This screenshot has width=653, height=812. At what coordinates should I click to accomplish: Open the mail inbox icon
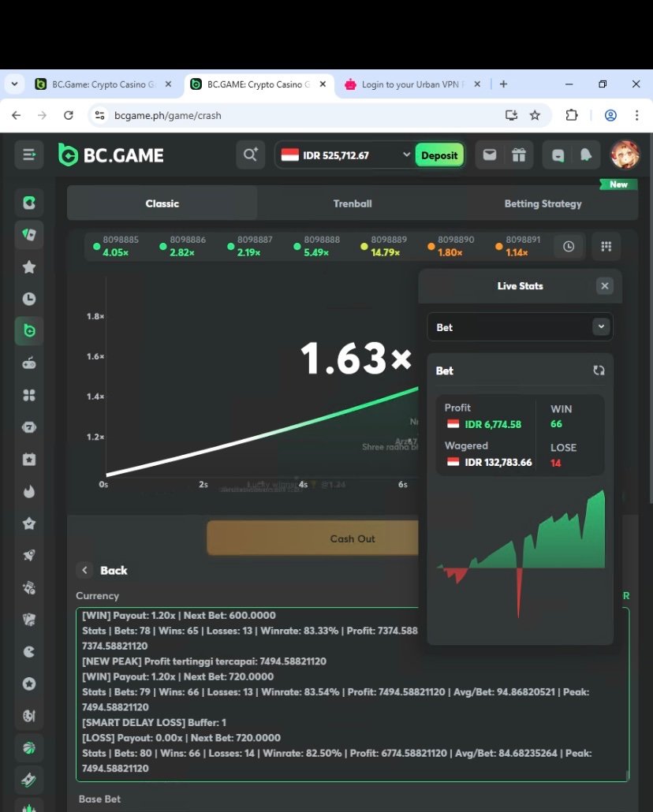coord(489,155)
